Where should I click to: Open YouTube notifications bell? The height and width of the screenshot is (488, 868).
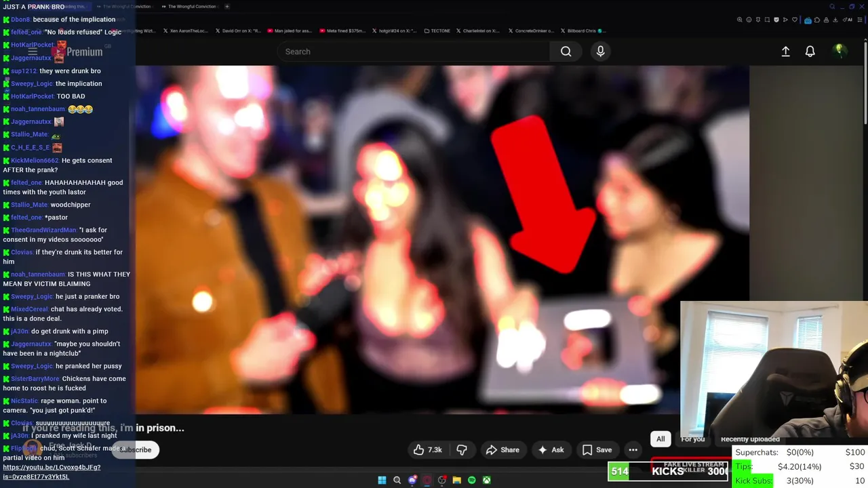tap(810, 52)
